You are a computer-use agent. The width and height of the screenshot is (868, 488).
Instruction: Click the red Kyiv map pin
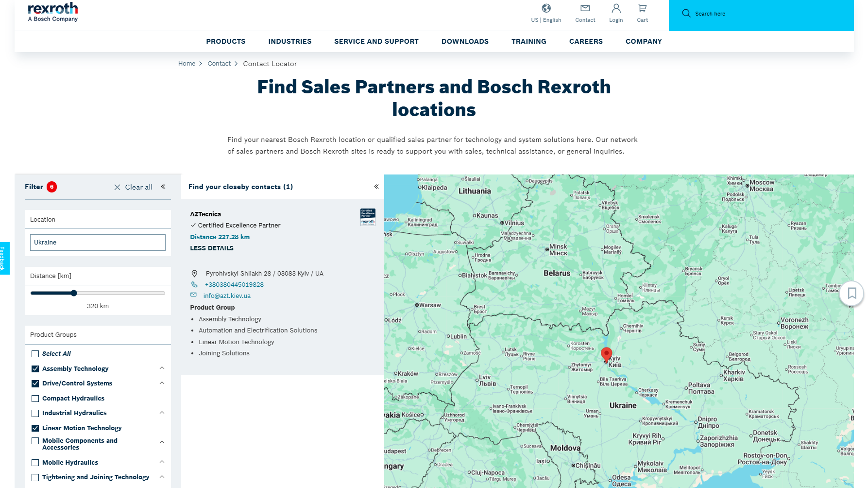[606, 354]
